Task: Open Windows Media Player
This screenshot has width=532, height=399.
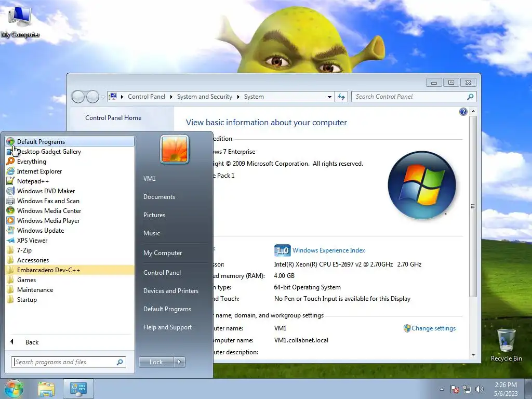Action: click(70, 220)
